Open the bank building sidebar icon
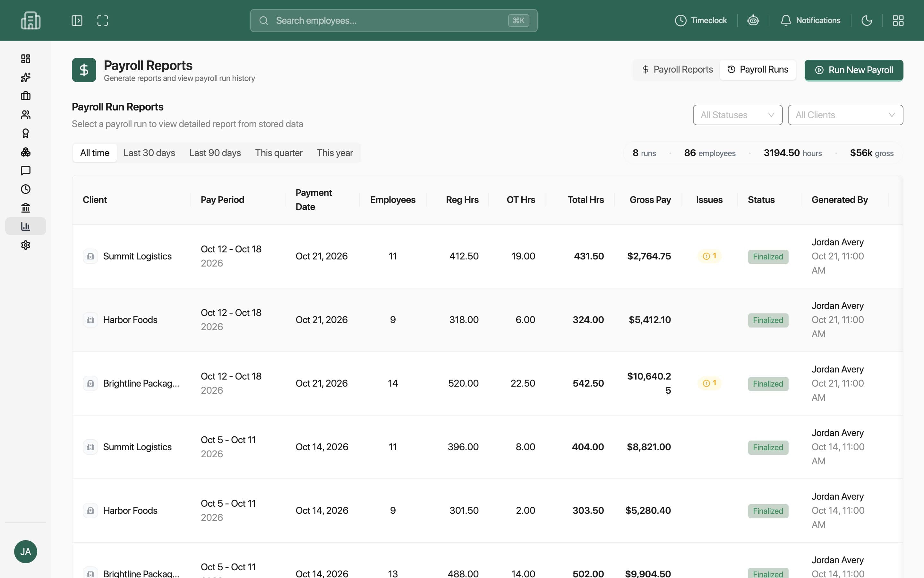The height and width of the screenshot is (578, 924). tap(26, 208)
